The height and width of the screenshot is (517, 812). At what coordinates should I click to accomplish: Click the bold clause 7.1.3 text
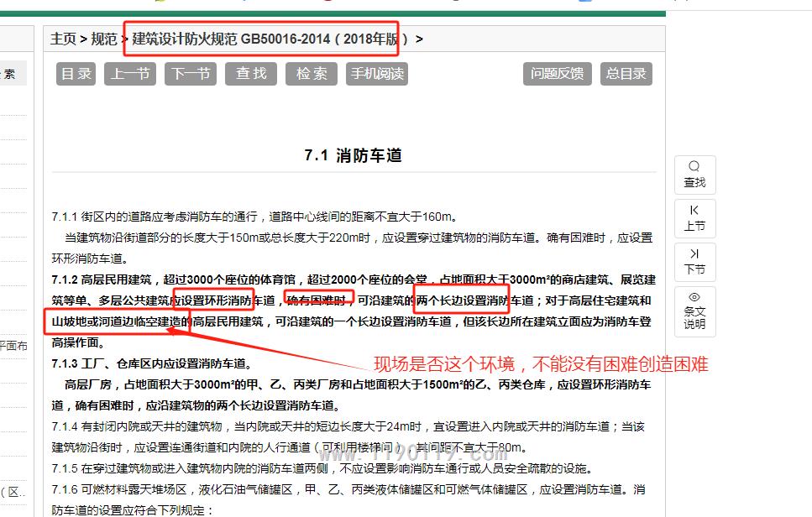click(x=151, y=363)
